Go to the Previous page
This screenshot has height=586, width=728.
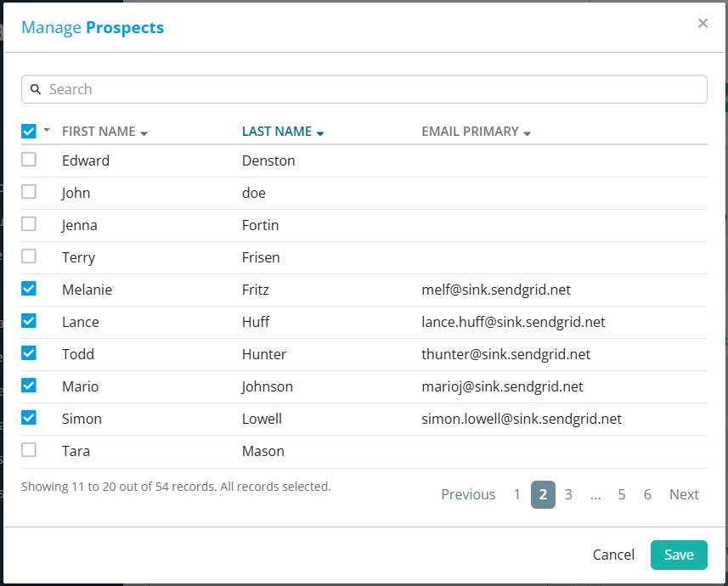pyautogui.click(x=468, y=494)
